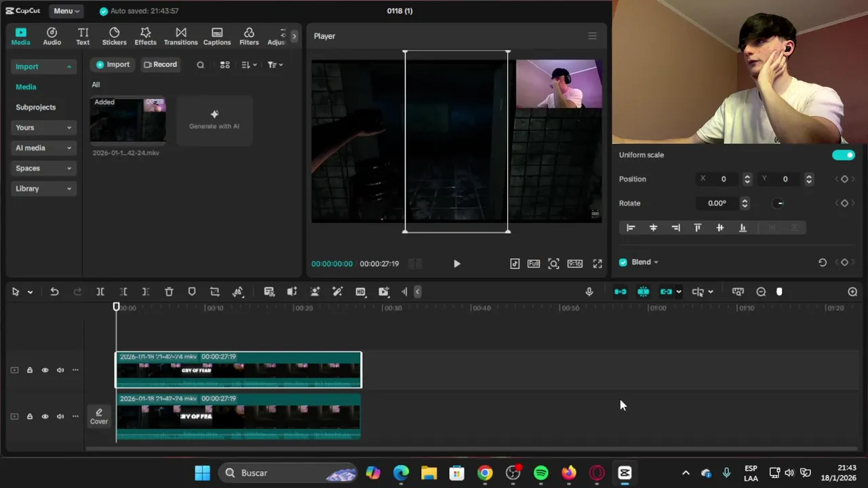Start voiceover recording with microphone icon
The height and width of the screenshot is (488, 868).
[589, 291]
